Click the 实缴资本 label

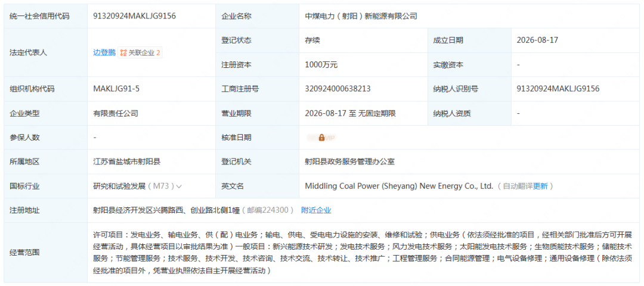[x=448, y=65]
